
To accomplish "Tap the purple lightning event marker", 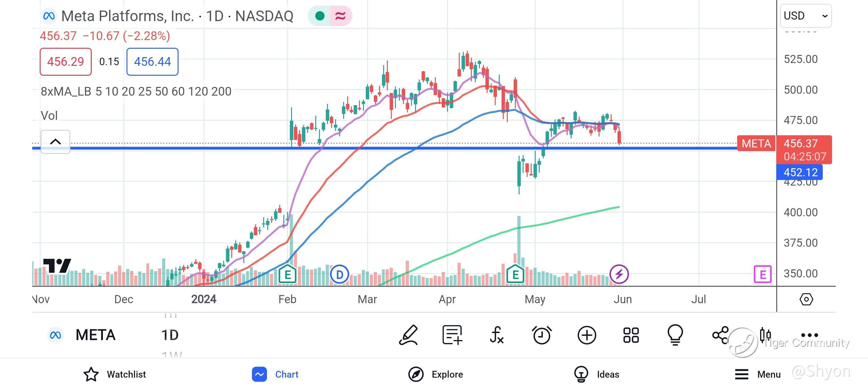I will (619, 274).
